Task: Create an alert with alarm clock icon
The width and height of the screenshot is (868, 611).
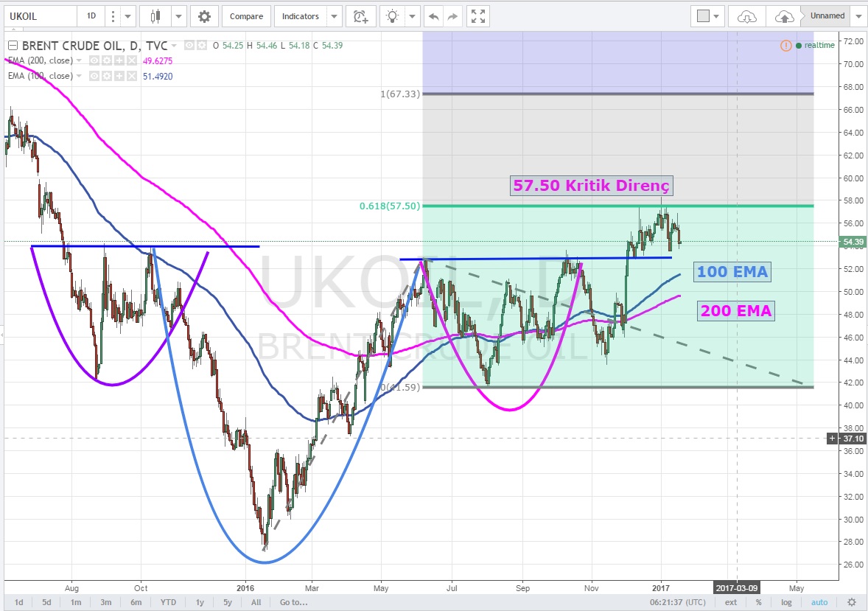Action: [x=359, y=15]
